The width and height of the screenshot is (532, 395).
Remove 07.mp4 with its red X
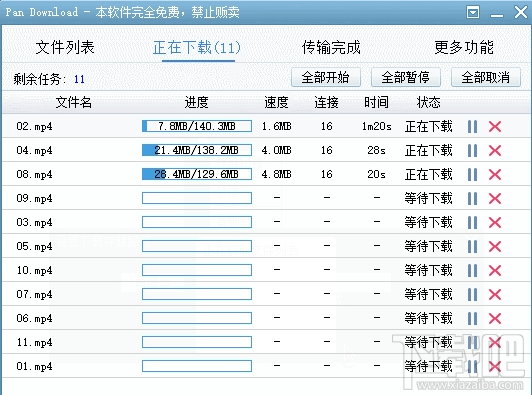(495, 294)
